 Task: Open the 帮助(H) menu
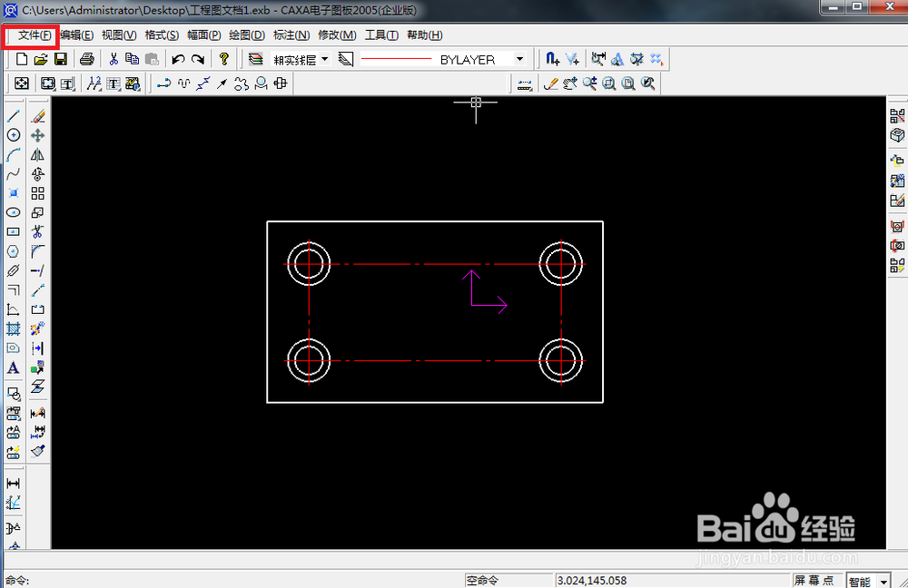coord(424,35)
